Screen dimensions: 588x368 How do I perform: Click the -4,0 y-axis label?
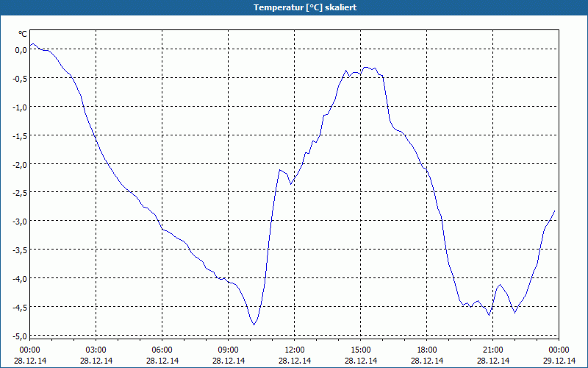[x=19, y=278]
